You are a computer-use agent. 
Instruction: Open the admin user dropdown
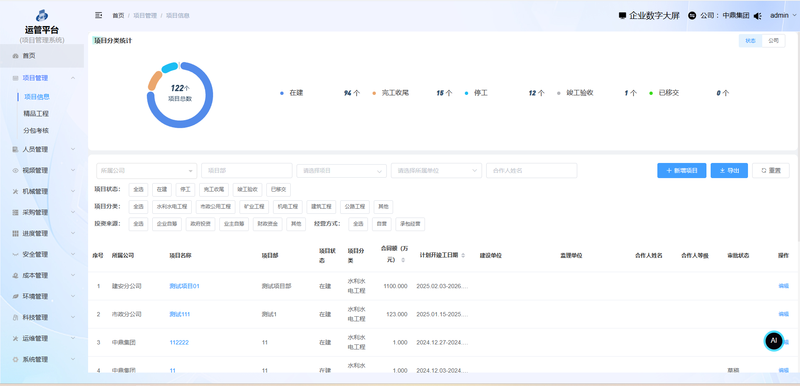(783, 15)
